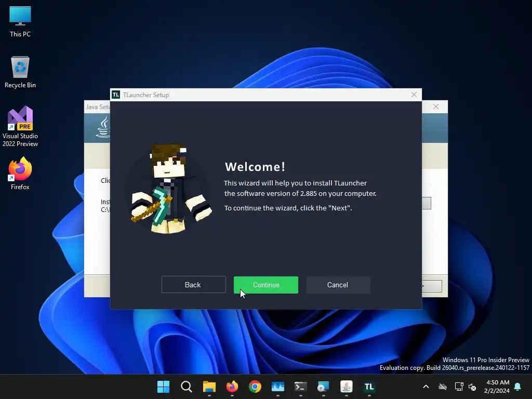Close the TLauncher Setup window
This screenshot has height=399, width=532.
coord(414,95)
